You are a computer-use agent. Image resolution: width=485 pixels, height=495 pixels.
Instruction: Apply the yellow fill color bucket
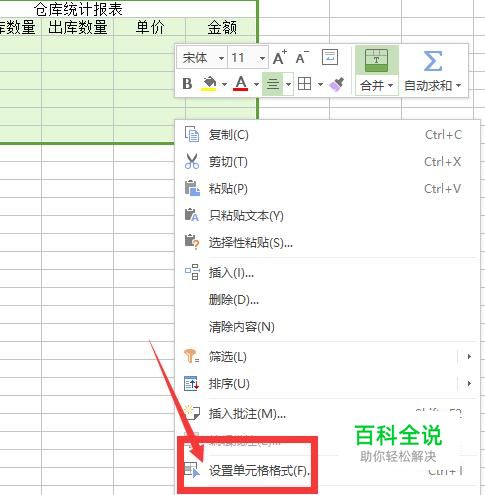pyautogui.click(x=209, y=84)
